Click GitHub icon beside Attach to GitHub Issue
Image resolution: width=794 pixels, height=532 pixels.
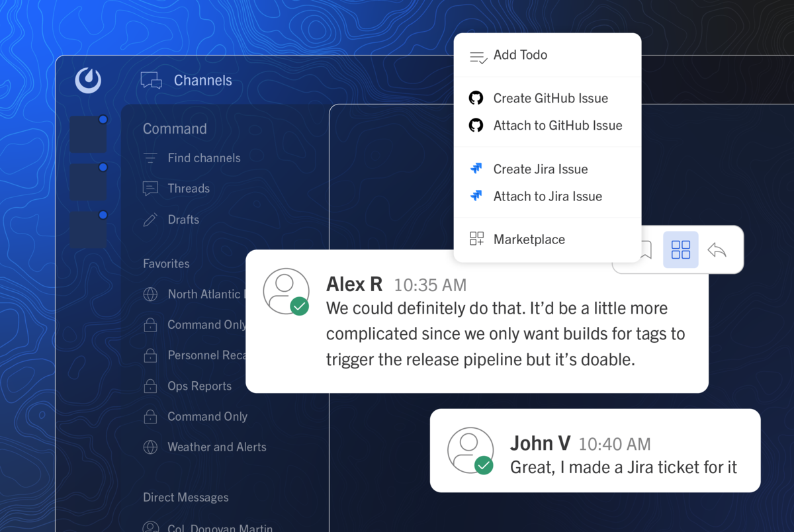tap(476, 125)
